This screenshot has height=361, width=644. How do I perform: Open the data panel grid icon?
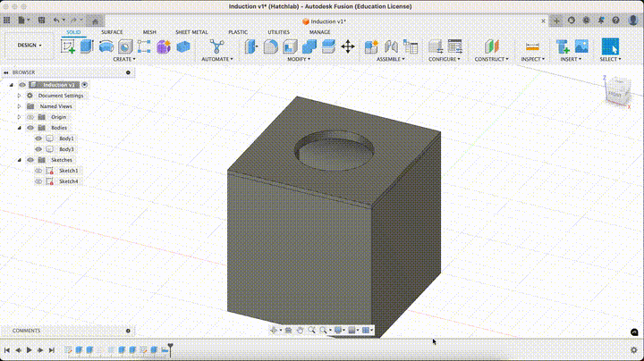tap(7, 20)
